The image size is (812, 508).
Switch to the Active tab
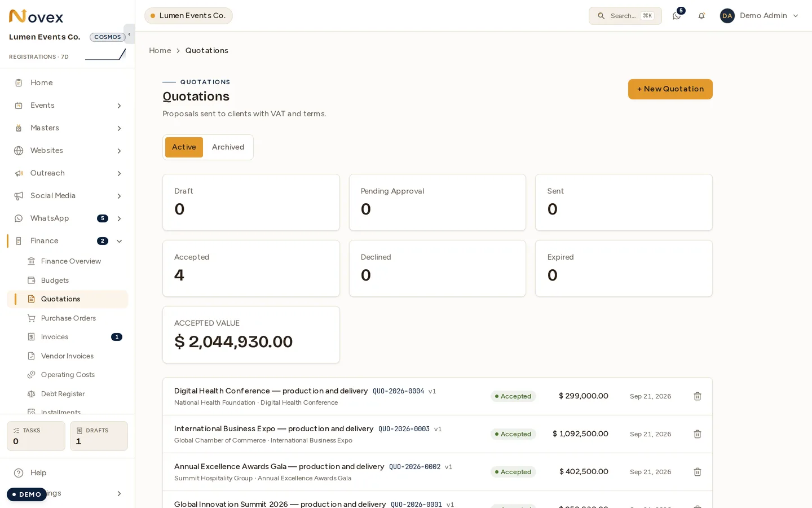[x=184, y=147]
